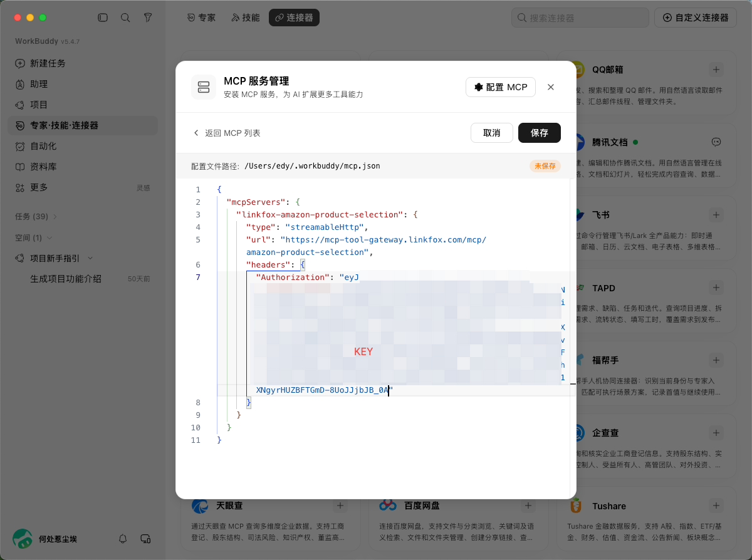Expand the 更多 sidebar entry
Image resolution: width=752 pixels, height=560 pixels.
click(83, 187)
